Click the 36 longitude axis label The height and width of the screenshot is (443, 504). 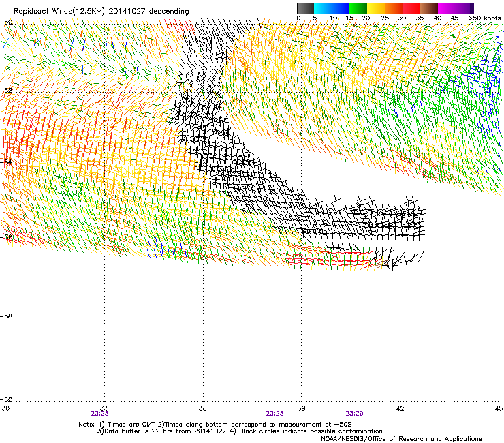click(202, 408)
